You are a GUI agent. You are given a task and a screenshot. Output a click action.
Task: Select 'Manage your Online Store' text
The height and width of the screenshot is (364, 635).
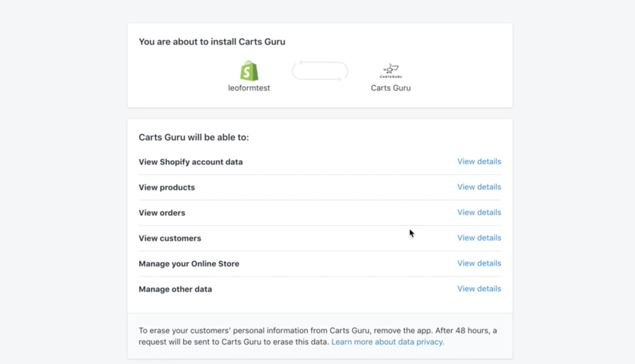[189, 264]
